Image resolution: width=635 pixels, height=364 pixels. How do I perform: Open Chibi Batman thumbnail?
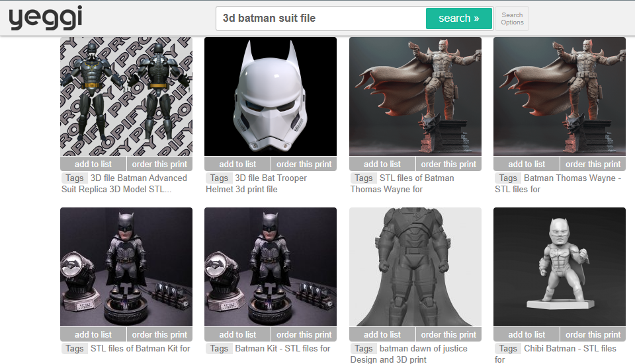click(x=560, y=267)
